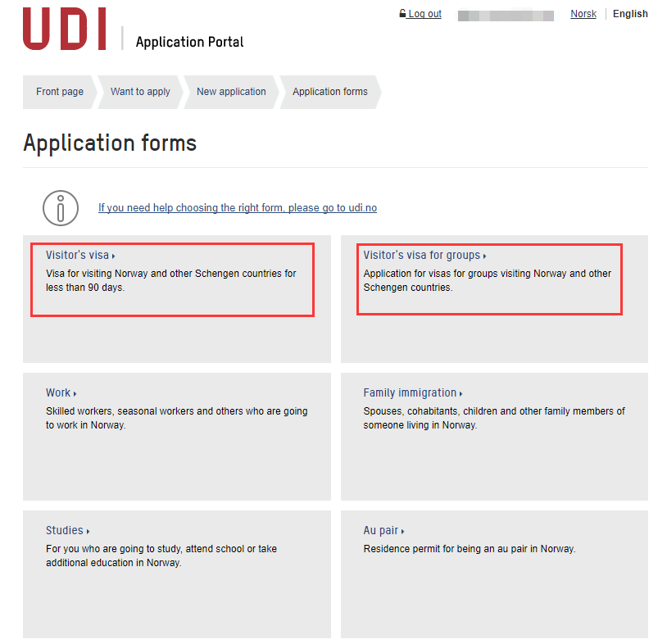Viewport: 667px width, 644px height.
Task: Click the arrow beside Family immigration
Action: coord(461,394)
